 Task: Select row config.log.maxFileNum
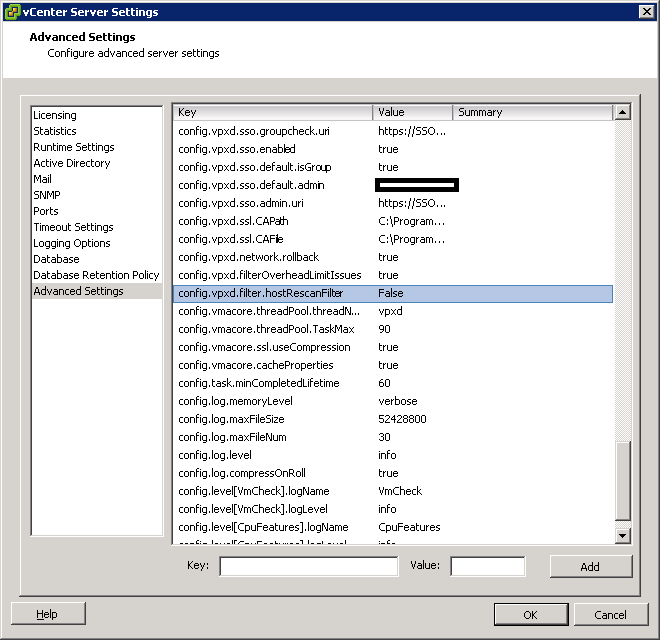(393, 437)
